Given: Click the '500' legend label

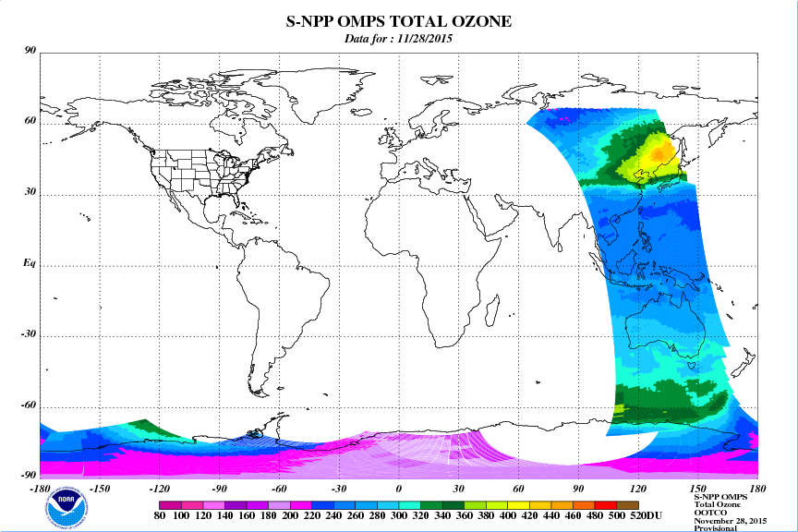Looking at the screenshot, I should point(616,515).
